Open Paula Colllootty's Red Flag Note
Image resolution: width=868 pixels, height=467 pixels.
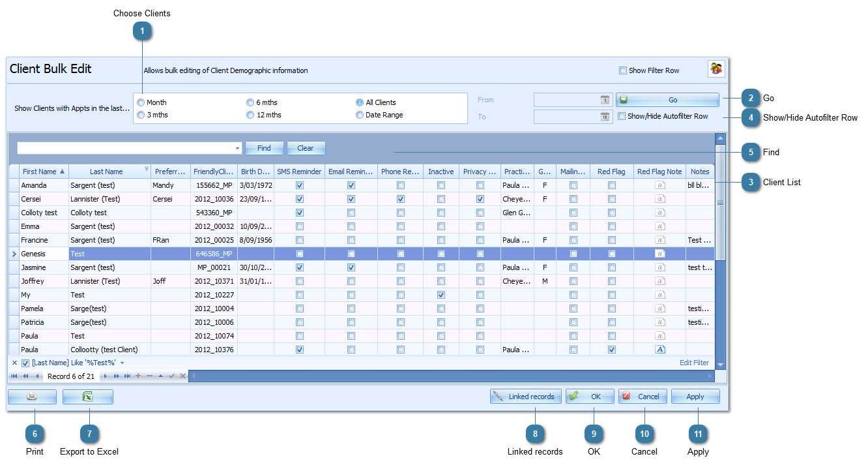click(x=659, y=350)
